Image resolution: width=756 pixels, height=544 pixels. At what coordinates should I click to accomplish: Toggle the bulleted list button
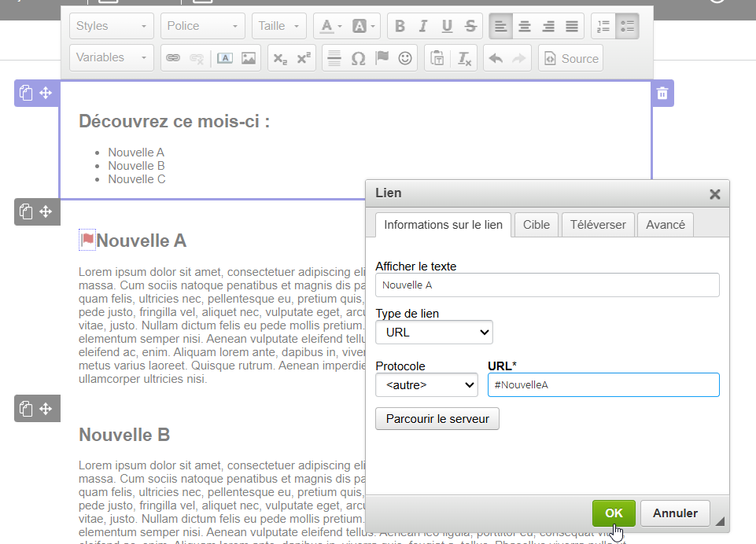[627, 26]
